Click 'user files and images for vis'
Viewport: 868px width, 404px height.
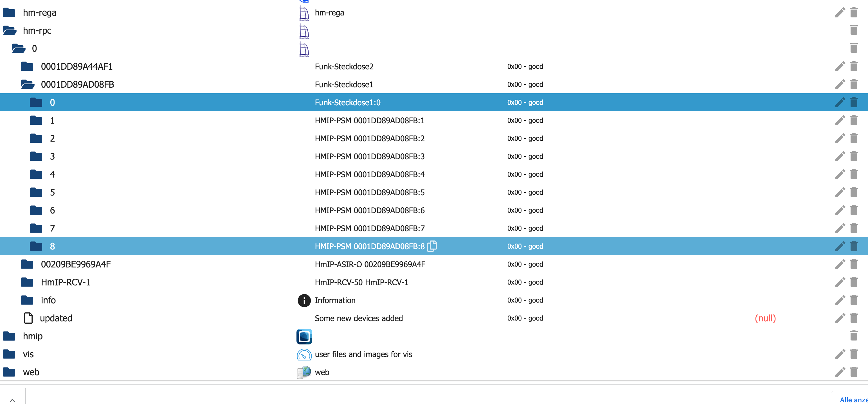pyautogui.click(x=363, y=354)
